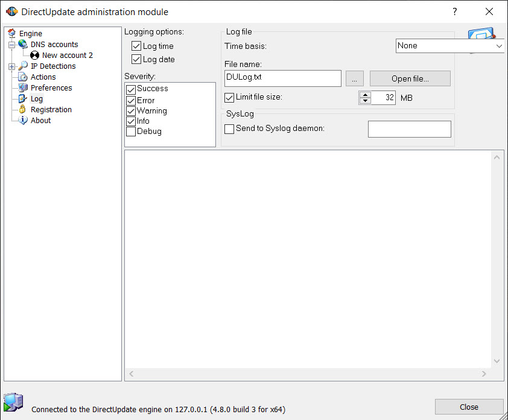508x420 pixels.
Task: Collapse the DNS accounts tree node
Action: (x=11, y=45)
